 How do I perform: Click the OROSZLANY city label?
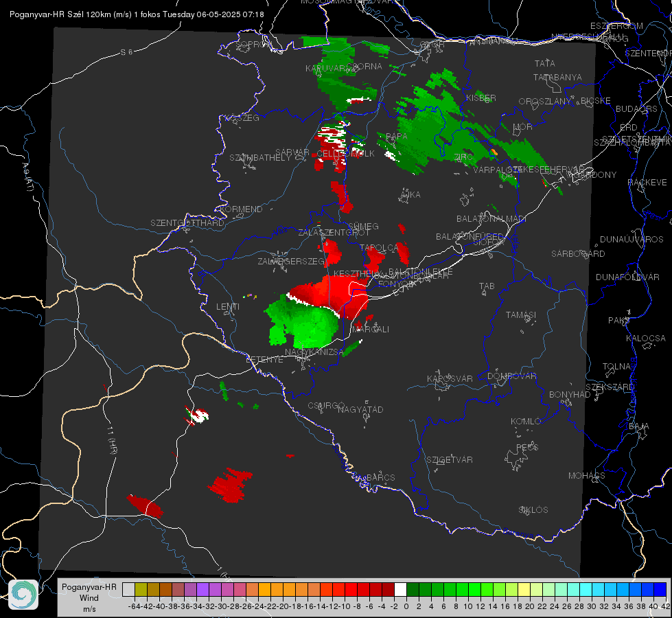545,102
